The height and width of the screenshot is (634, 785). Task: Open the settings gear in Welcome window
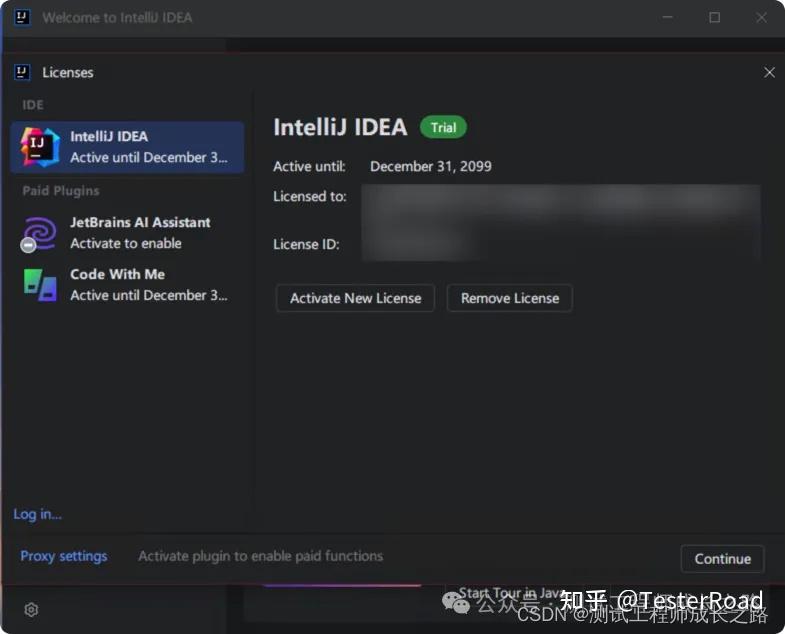point(31,609)
